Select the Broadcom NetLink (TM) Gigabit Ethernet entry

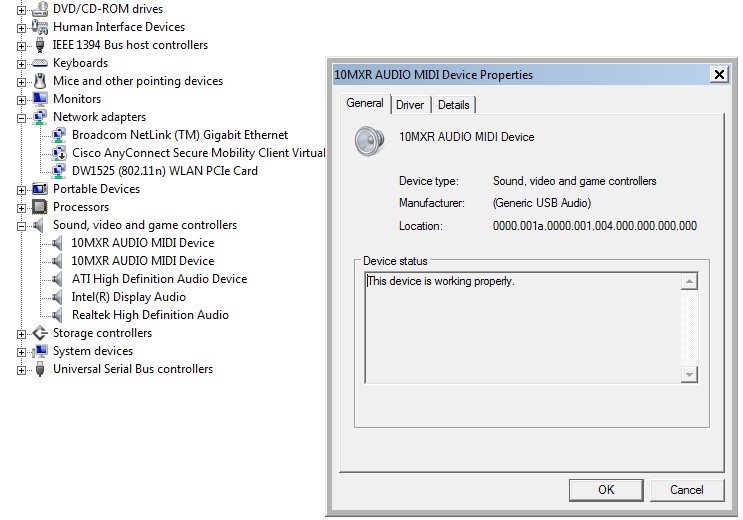[180, 135]
